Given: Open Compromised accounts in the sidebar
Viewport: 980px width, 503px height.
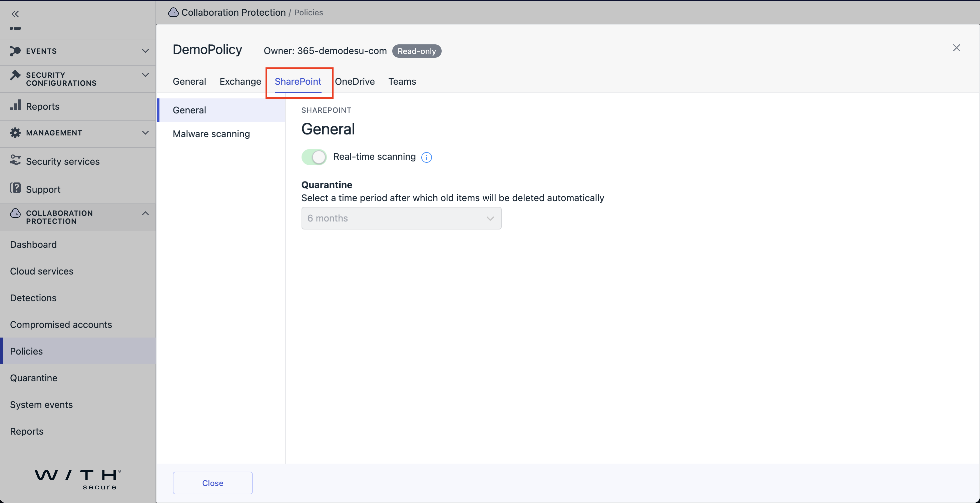Looking at the screenshot, I should [78, 325].
